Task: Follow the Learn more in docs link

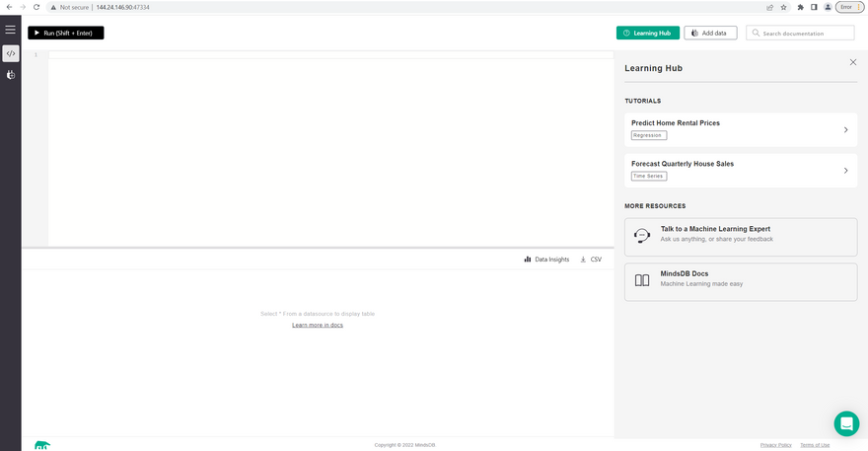Action: point(317,325)
